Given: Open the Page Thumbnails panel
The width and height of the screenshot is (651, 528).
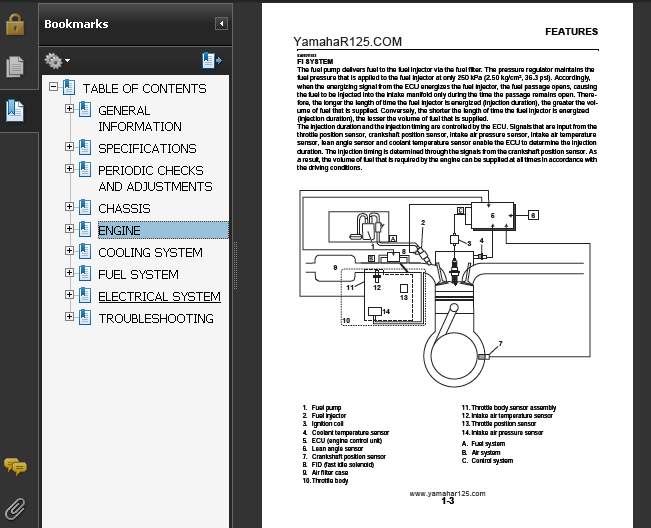Looking at the screenshot, I should pos(15,68).
